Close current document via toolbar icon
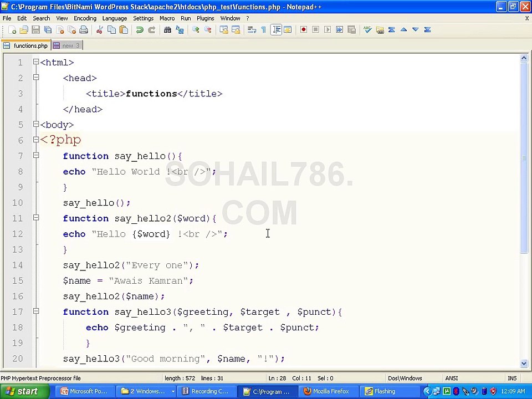The width and height of the screenshot is (532, 399). 60,30
